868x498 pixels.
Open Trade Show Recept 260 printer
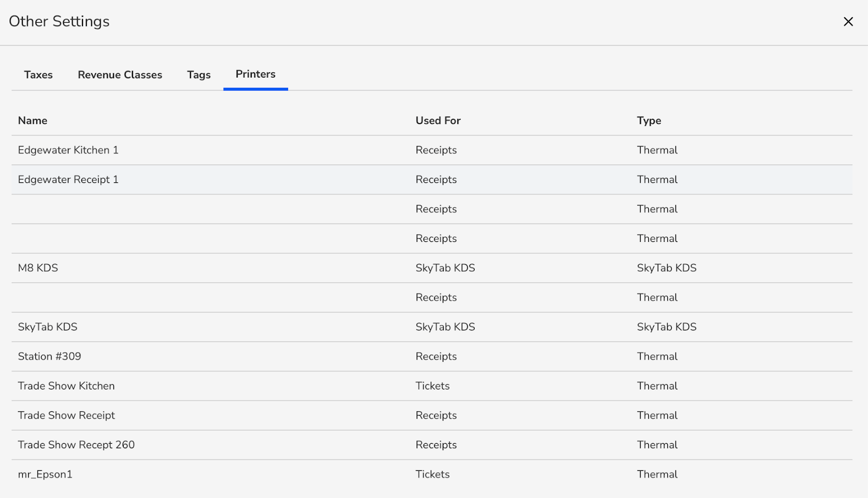pos(76,445)
